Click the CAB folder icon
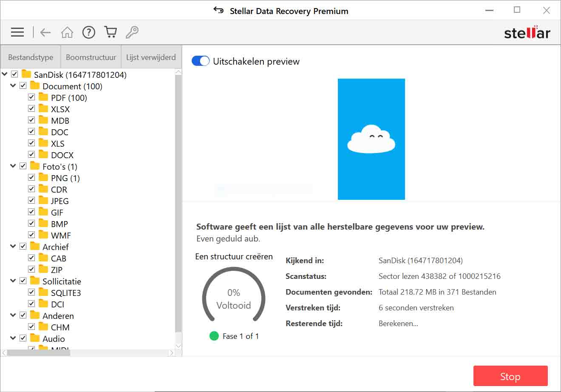 pos(43,258)
